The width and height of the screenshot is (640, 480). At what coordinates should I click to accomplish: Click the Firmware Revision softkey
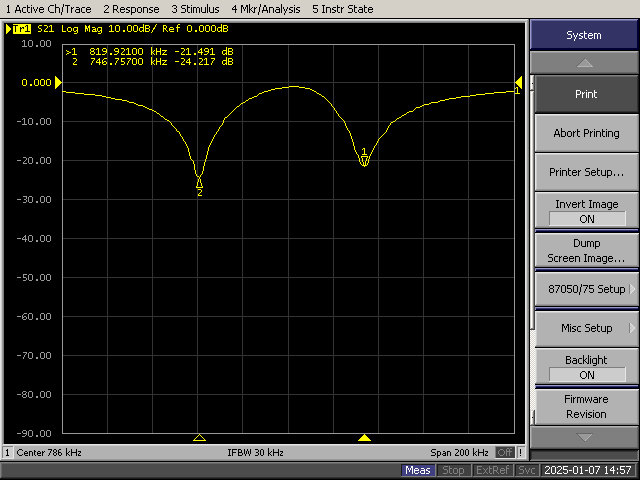coord(586,407)
